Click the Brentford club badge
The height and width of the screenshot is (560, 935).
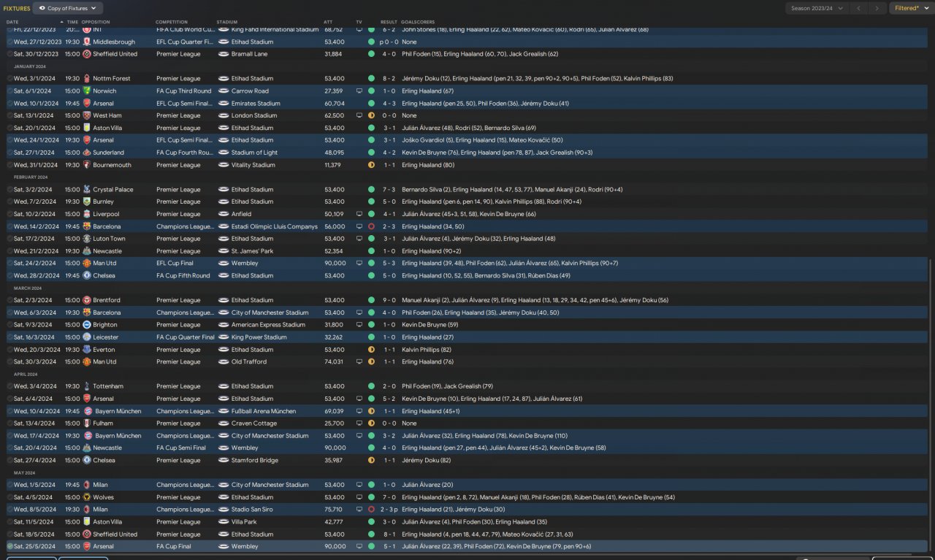point(87,300)
